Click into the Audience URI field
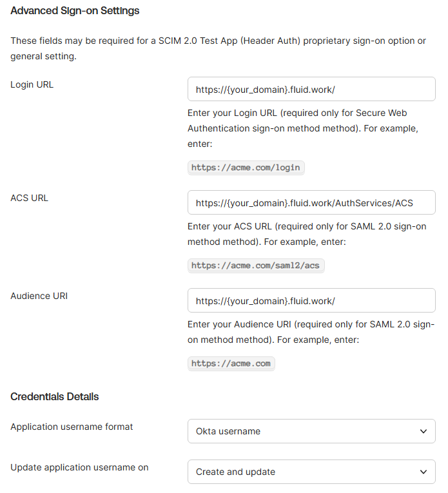Image resolution: width=448 pixels, height=493 pixels. tap(311, 301)
